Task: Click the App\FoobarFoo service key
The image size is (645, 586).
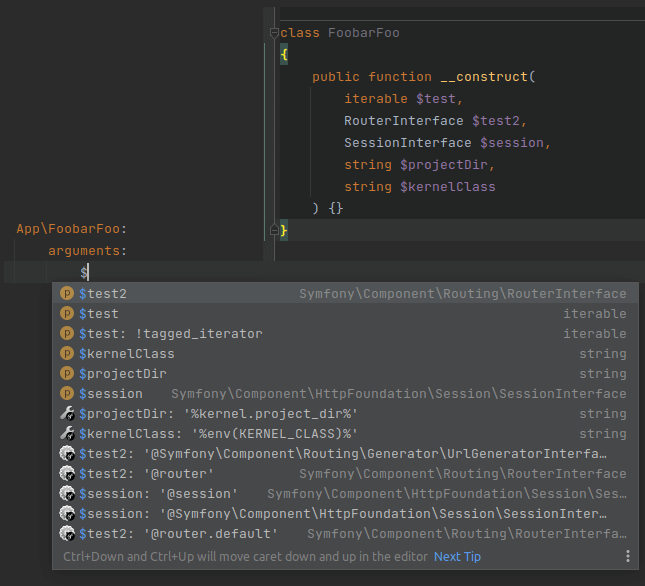Action: [70, 229]
